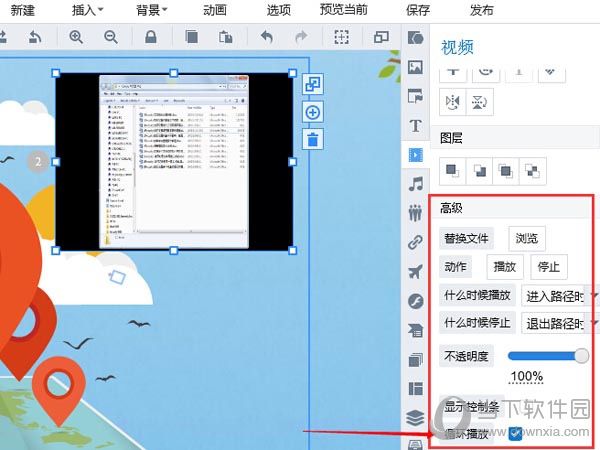
Task: Open the 什么时候停止 dropdown
Action: click(560, 323)
